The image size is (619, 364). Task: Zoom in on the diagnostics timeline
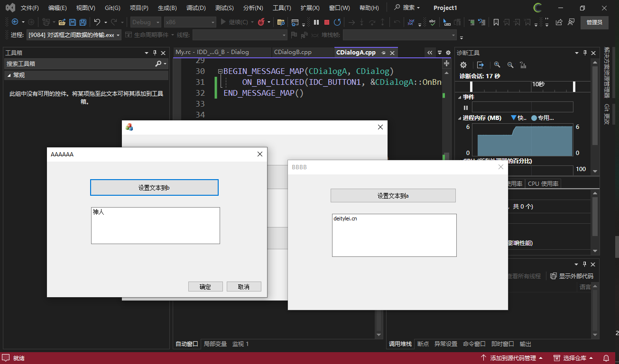497,65
